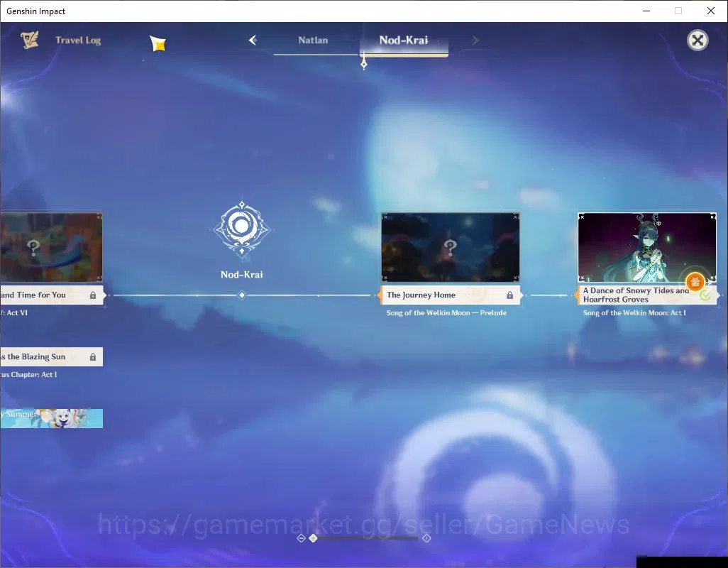Open The Journey Home quest thumbnail
728x568 pixels.
[451, 247]
